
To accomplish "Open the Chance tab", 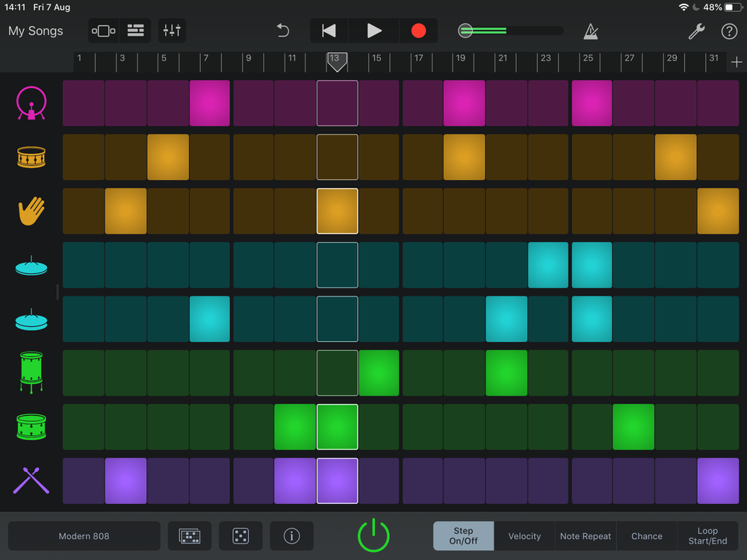I will tap(646, 535).
